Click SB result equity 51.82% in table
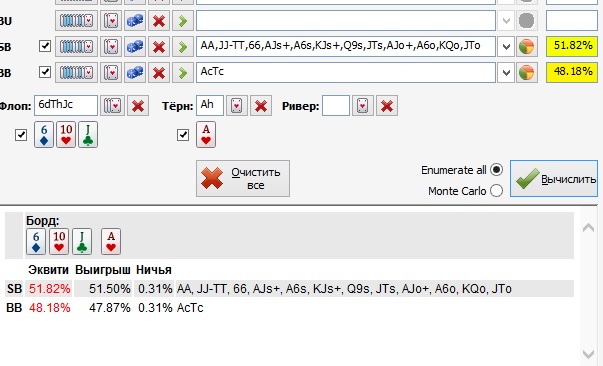 [50, 289]
